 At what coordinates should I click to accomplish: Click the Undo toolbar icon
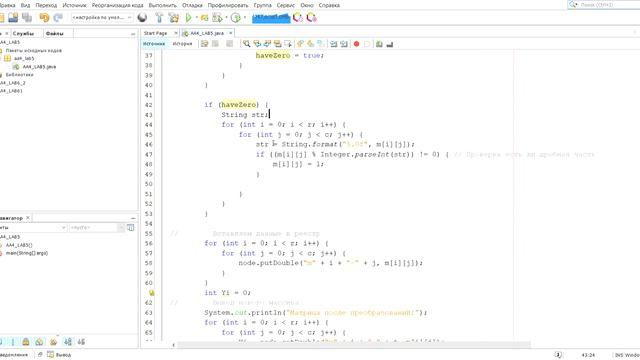[x=44, y=18]
